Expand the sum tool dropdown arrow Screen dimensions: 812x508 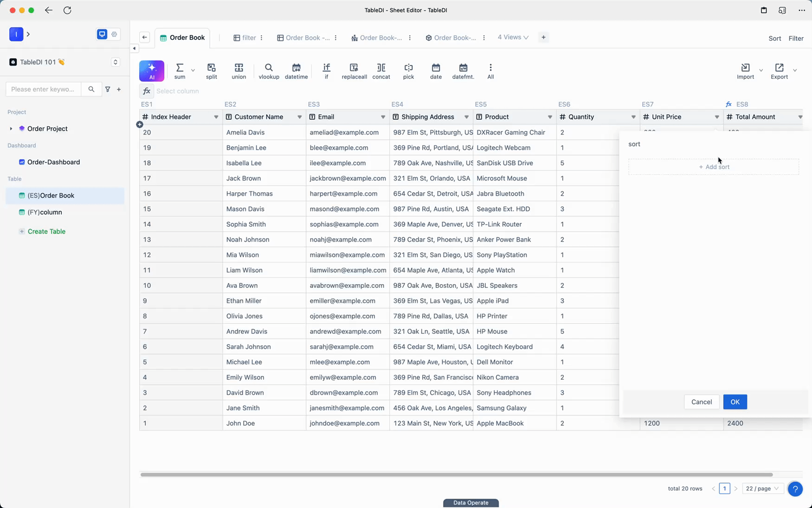coord(193,71)
